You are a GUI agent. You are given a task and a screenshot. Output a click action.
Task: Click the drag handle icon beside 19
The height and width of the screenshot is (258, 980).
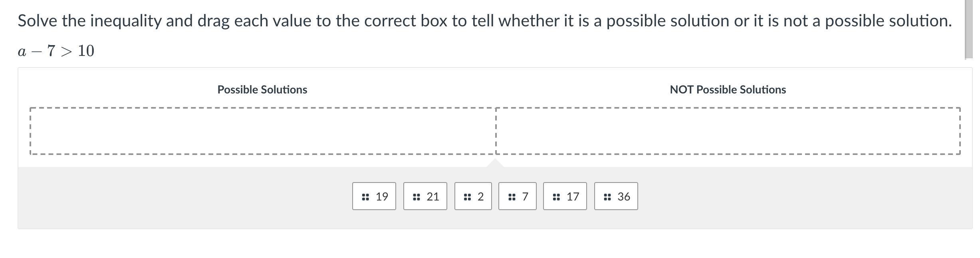(365, 197)
